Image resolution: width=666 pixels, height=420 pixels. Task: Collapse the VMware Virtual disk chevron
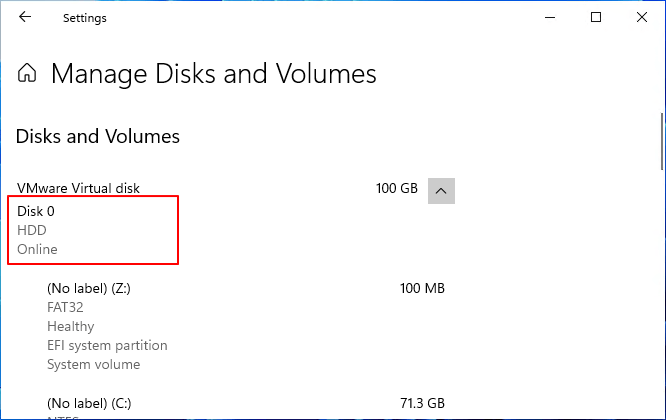(442, 189)
